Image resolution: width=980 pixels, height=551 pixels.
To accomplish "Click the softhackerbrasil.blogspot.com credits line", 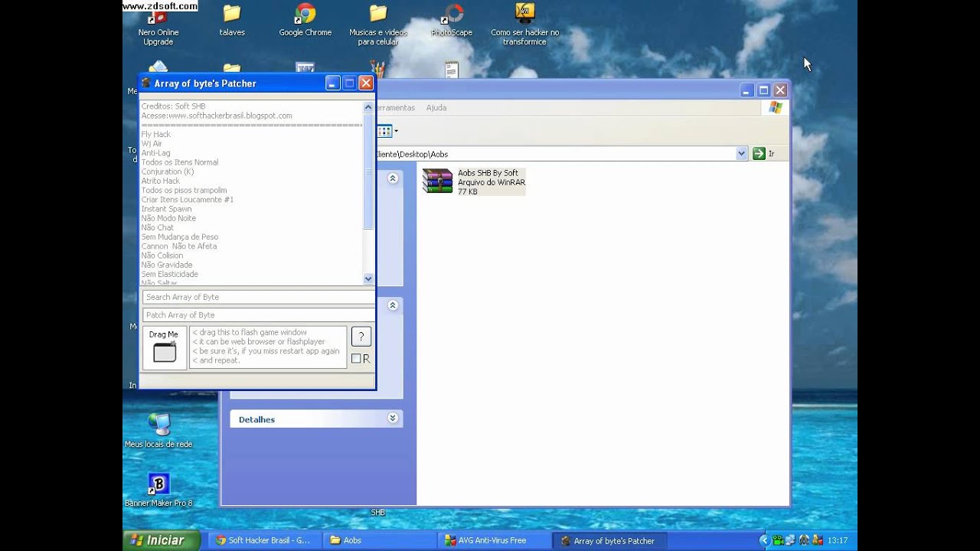I will (217, 116).
